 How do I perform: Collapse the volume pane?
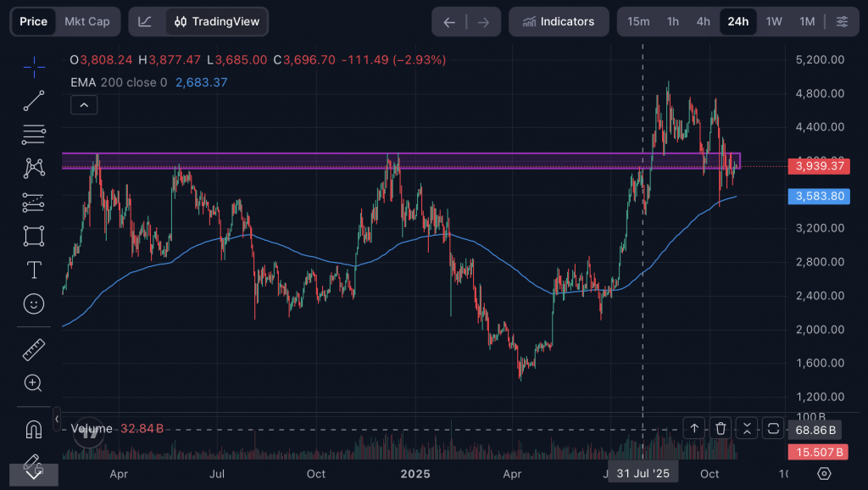pyautogui.click(x=746, y=428)
